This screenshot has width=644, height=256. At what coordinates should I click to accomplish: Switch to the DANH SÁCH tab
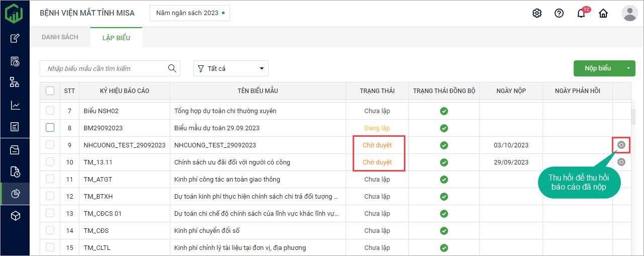(x=60, y=37)
